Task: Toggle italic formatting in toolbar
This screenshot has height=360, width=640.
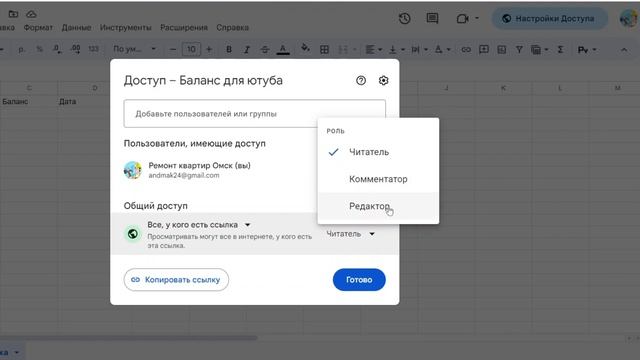Action: coord(247,49)
